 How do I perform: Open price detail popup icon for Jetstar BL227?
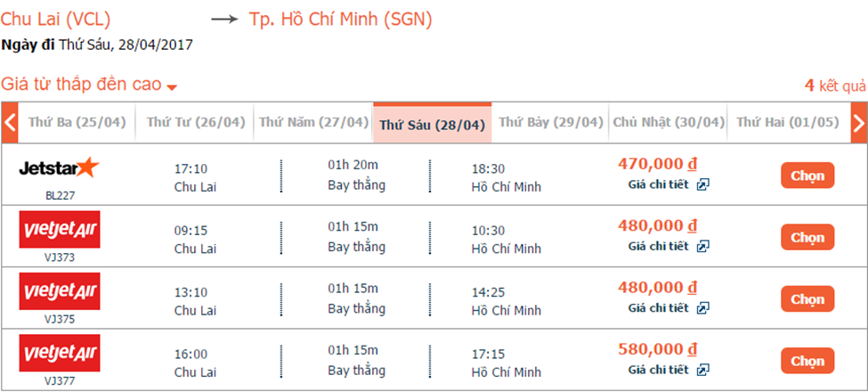click(703, 185)
